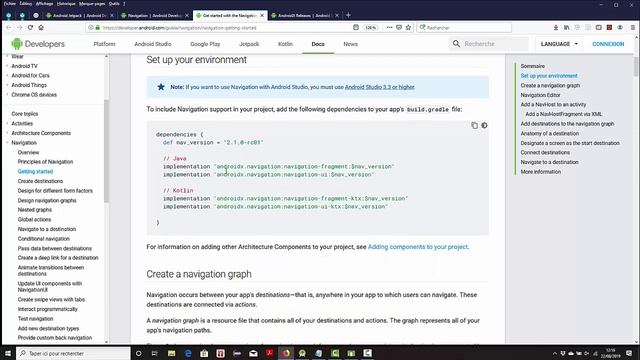Screen dimensions: 640x360
Task: Switch to AndroidX Releases browser tab
Action: (305, 16)
